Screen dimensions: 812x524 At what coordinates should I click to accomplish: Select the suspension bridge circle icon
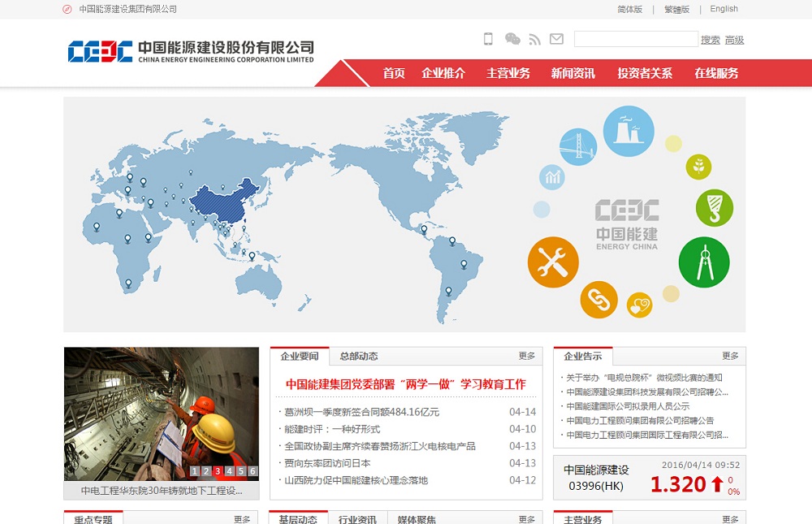[578, 147]
